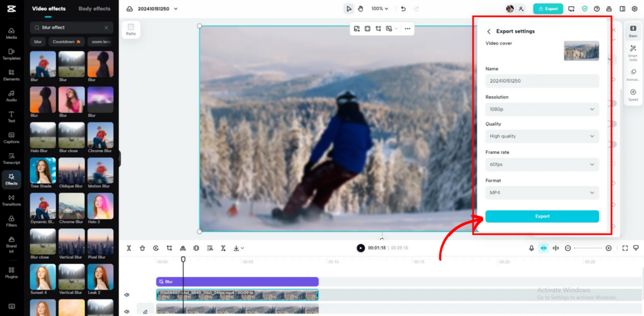
Task: Click the fullscreen preview icon
Action: [x=625, y=248]
